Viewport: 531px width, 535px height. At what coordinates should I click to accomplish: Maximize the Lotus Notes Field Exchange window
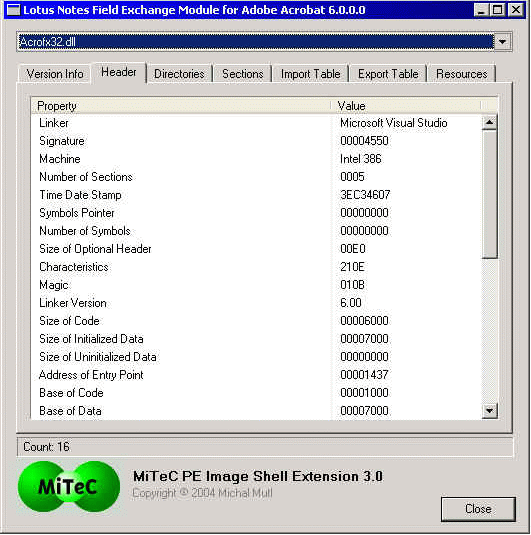(497, 10)
